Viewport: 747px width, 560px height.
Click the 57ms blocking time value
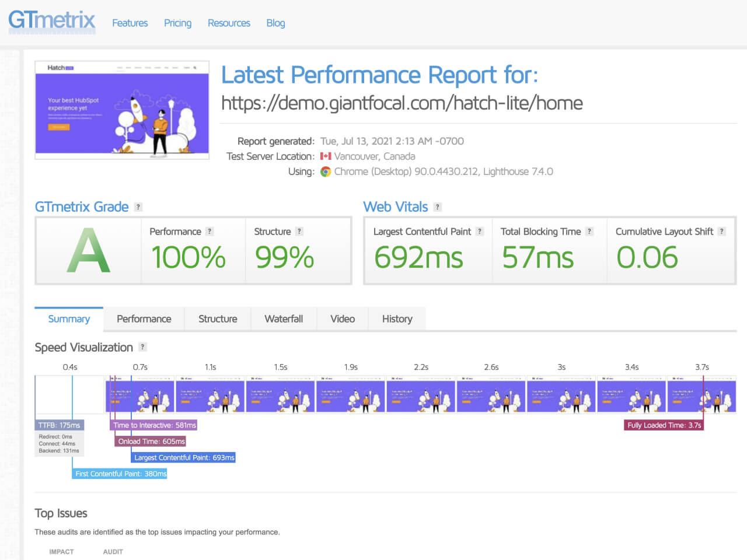click(538, 257)
